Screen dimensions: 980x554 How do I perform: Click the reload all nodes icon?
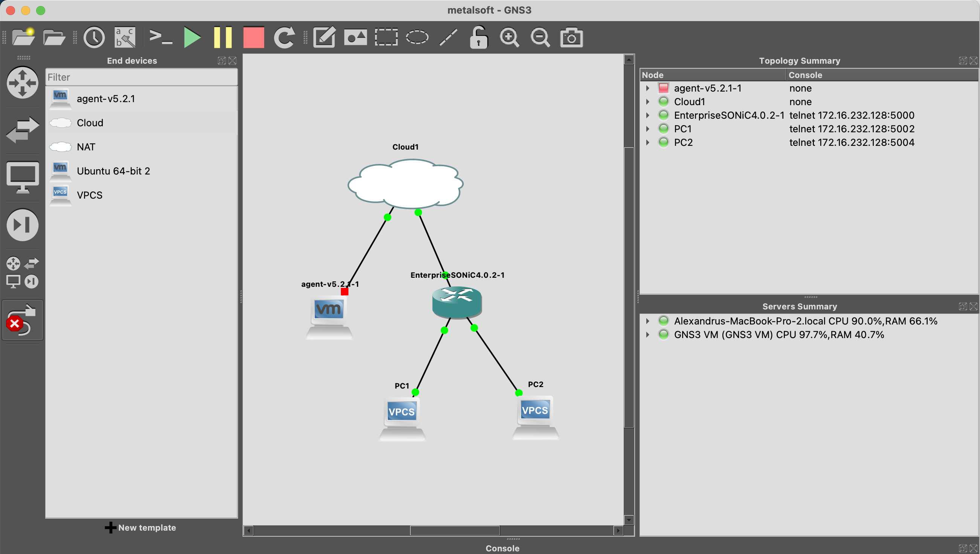point(284,37)
